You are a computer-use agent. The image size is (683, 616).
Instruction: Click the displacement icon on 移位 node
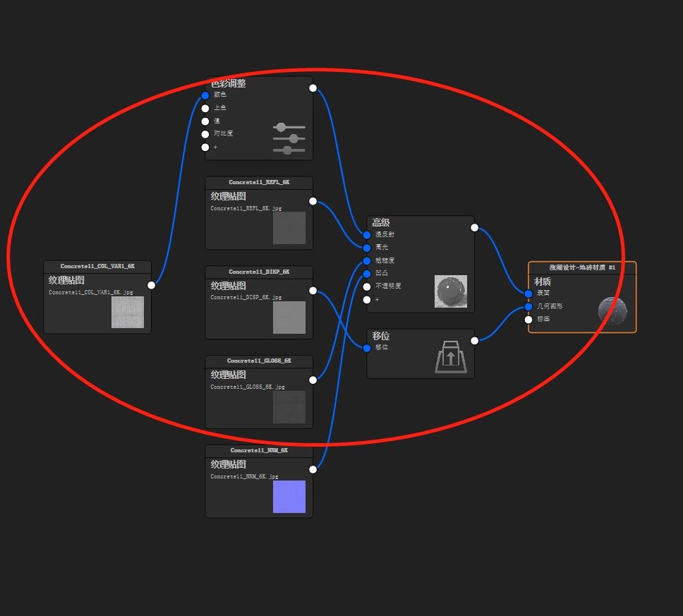pyautogui.click(x=451, y=356)
